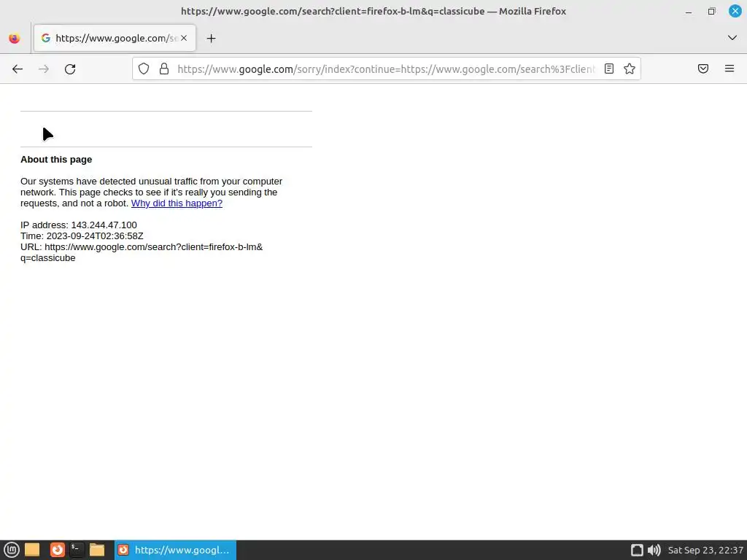Viewport: 747px width, 560px height.
Task: Click the 'About this page' heading
Action: click(x=56, y=160)
